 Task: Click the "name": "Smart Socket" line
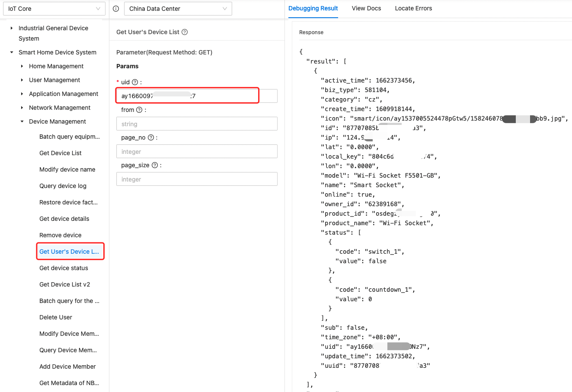[363, 185]
